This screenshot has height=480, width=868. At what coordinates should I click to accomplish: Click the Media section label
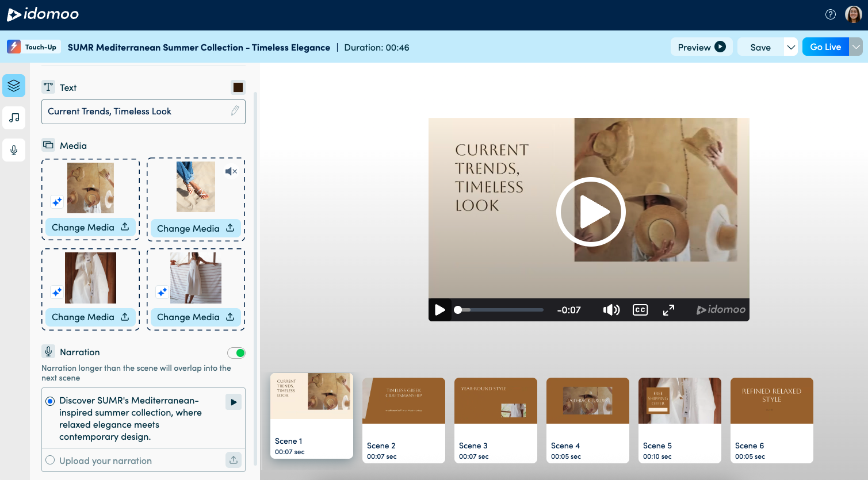[73, 145]
